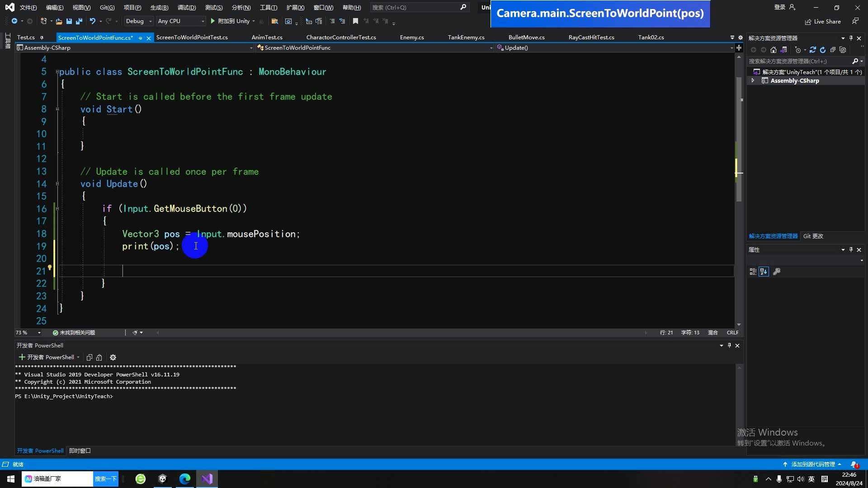Collapse the Update method code block
Image resolution: width=868 pixels, height=488 pixels.
(x=57, y=184)
